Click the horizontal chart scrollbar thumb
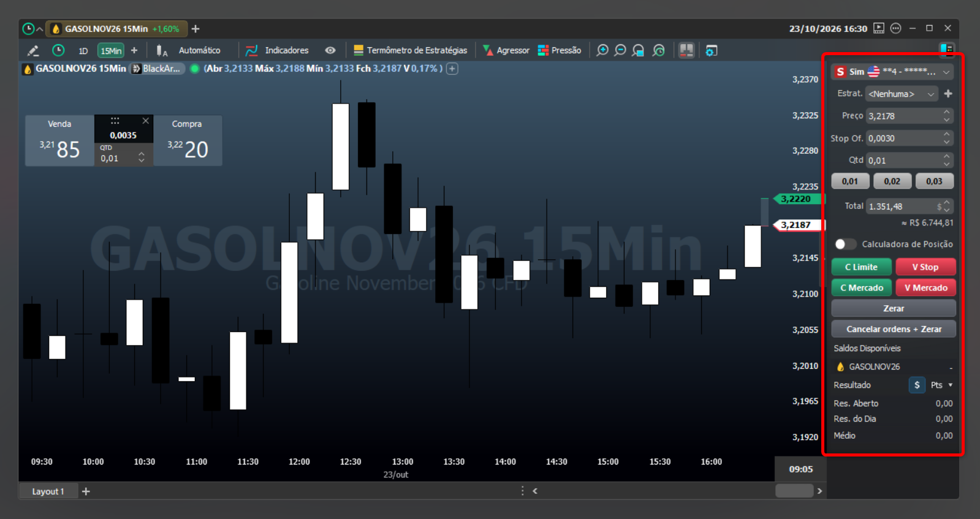 click(794, 491)
